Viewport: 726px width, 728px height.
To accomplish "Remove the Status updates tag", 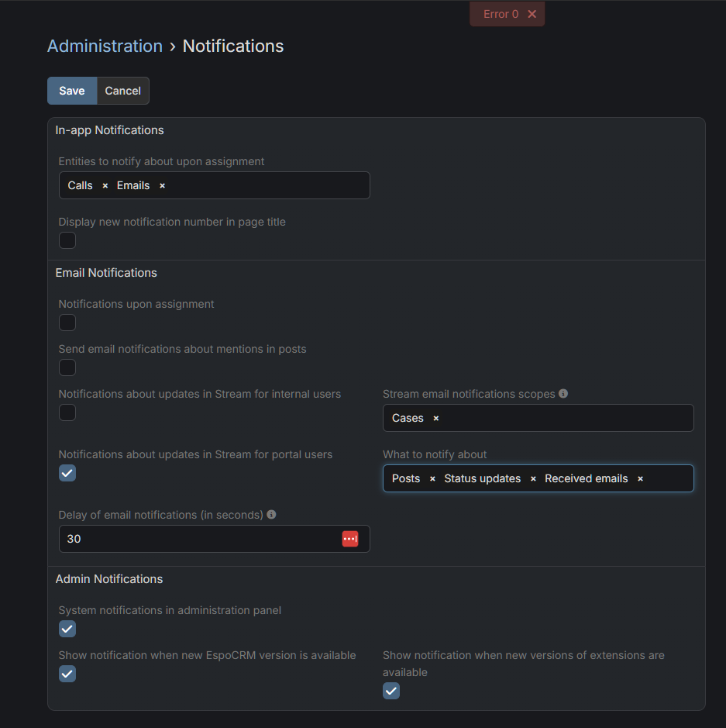I will [533, 479].
